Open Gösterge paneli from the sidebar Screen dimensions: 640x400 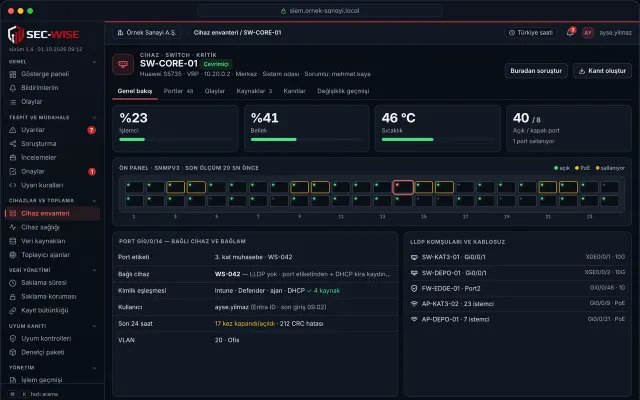pos(52,74)
